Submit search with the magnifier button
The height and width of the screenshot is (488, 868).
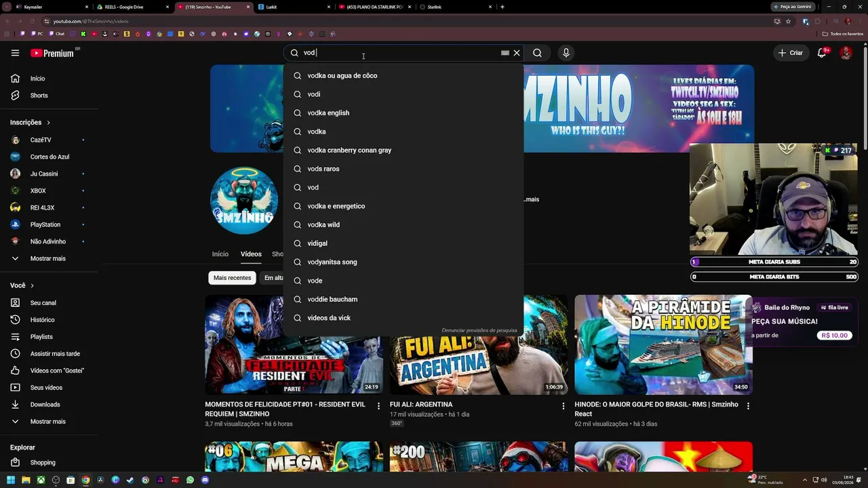tap(537, 53)
